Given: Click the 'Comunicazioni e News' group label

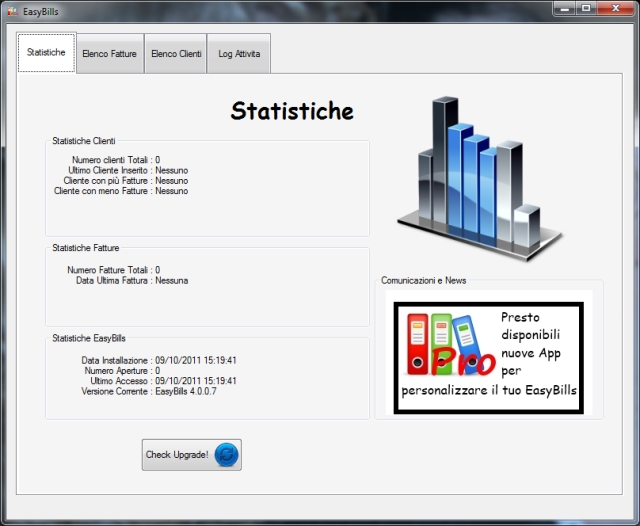Looking at the screenshot, I should click(424, 280).
